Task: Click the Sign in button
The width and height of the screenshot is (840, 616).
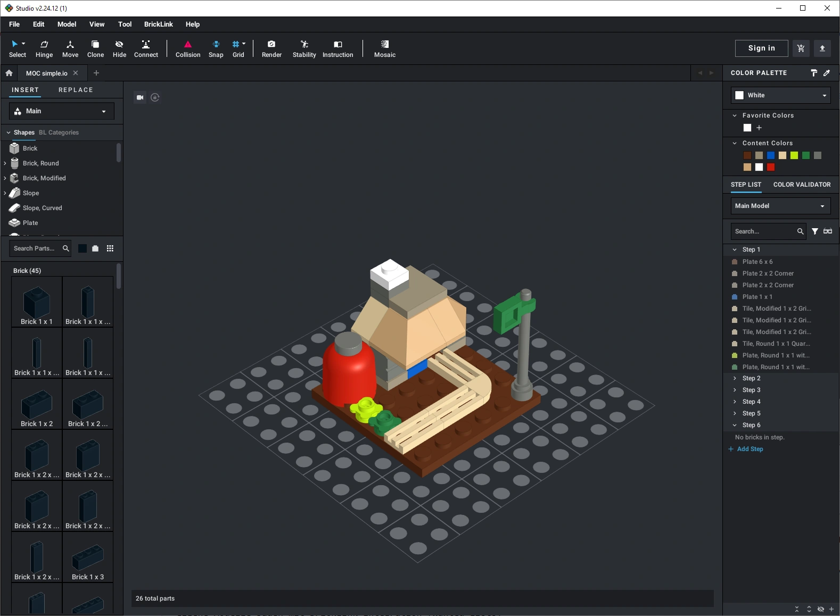Action: pyautogui.click(x=761, y=48)
